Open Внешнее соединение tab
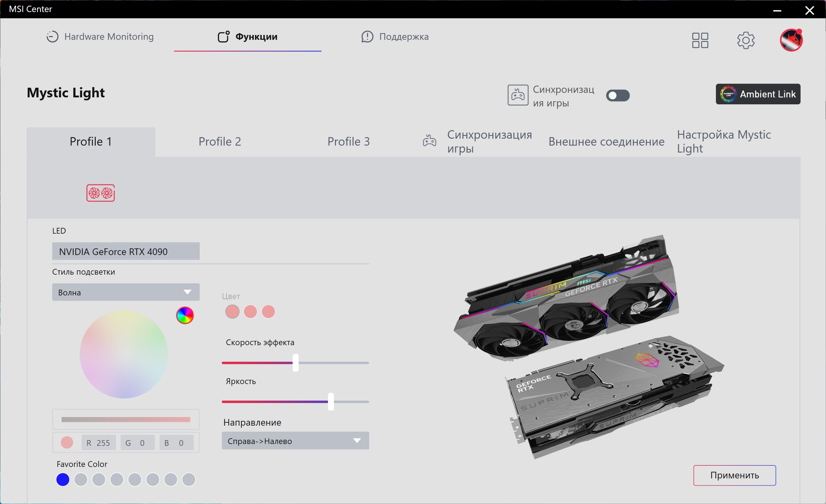 point(606,142)
